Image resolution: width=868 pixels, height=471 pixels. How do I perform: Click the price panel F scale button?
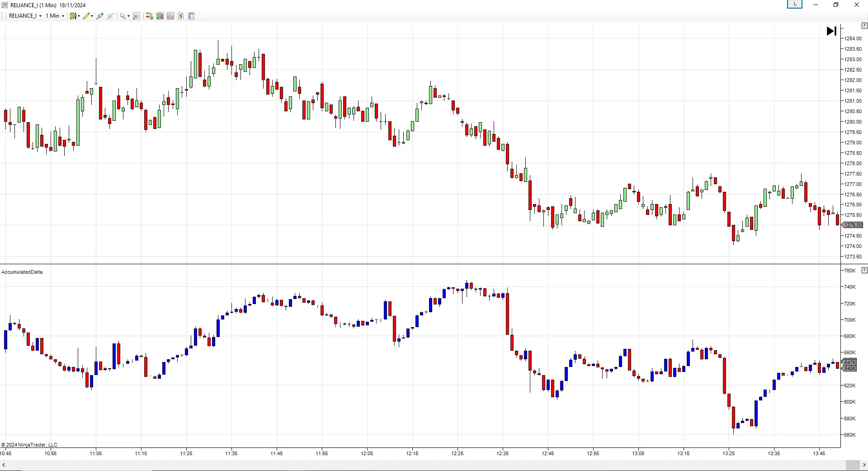(864, 26)
